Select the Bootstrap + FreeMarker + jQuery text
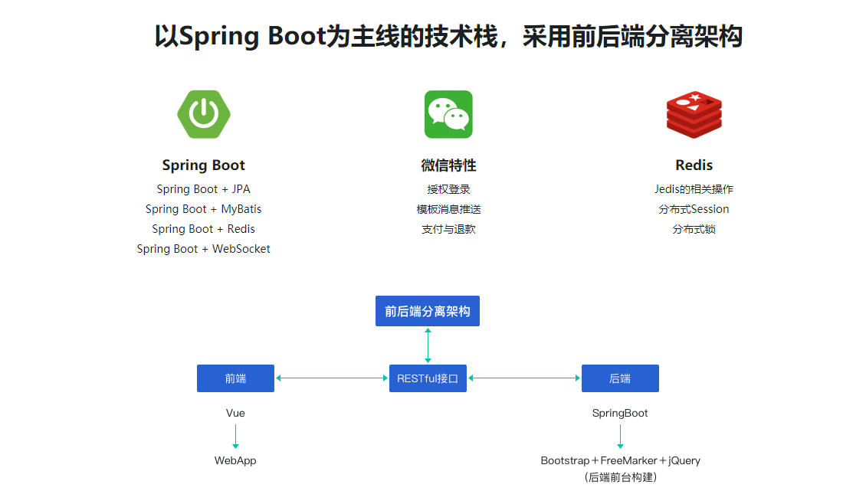This screenshot has height=504, width=866. pyautogui.click(x=620, y=460)
